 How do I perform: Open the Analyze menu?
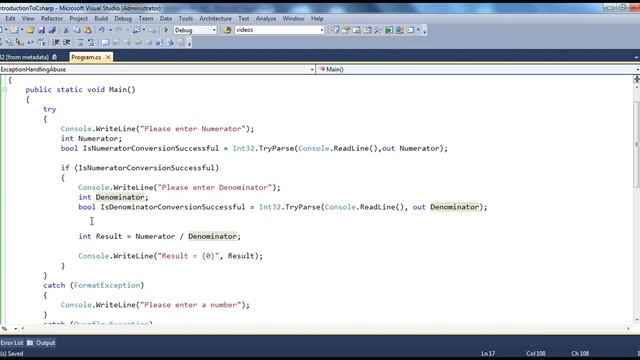(x=266, y=19)
